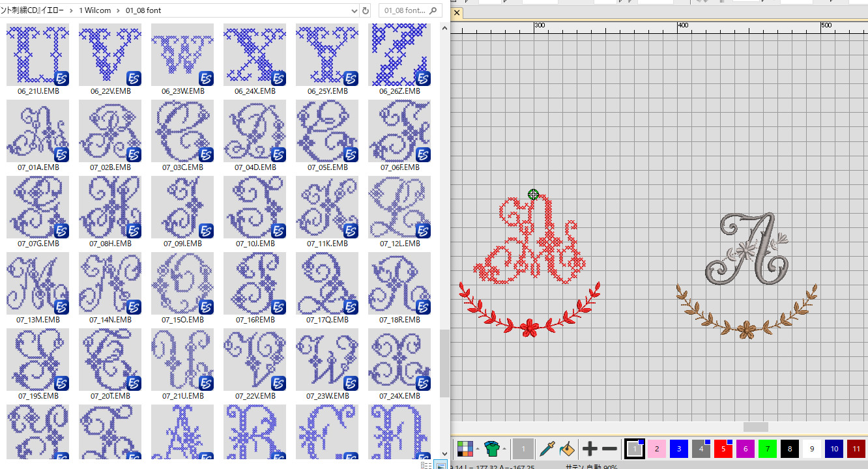Click the green T-shirt product icon

coord(492,449)
